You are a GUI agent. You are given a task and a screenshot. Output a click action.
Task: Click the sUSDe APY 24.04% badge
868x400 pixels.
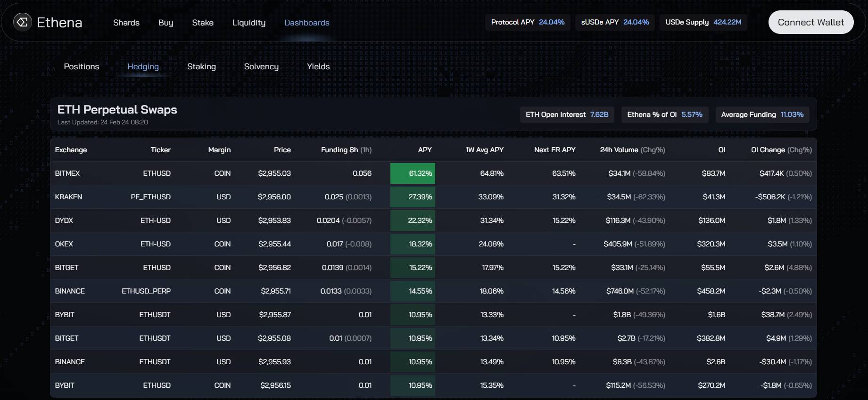615,22
